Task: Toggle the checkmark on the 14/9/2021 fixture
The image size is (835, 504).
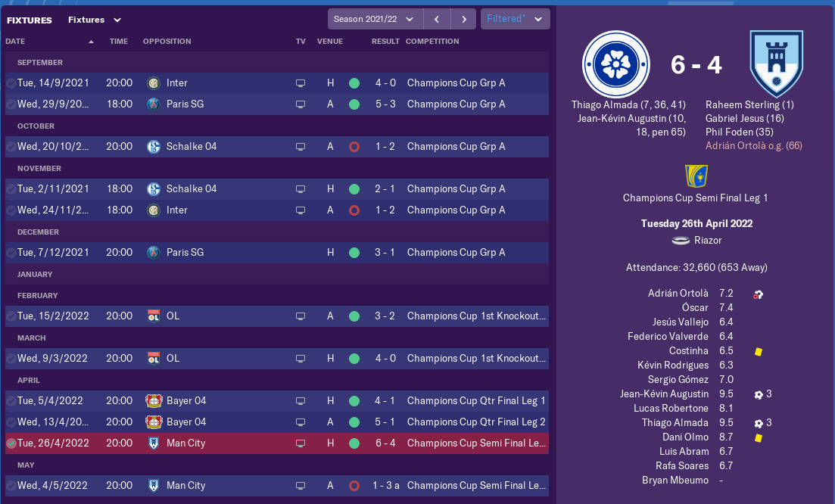Action: point(11,82)
